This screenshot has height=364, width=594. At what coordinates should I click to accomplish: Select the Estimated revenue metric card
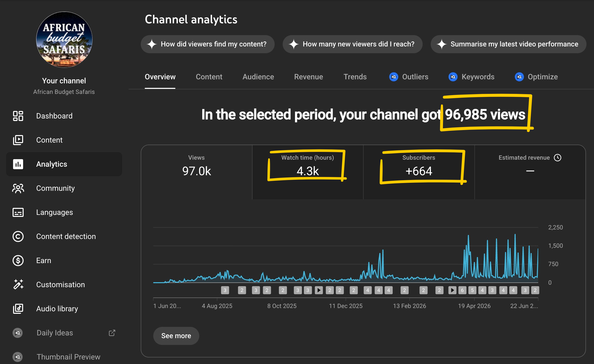coord(530,172)
